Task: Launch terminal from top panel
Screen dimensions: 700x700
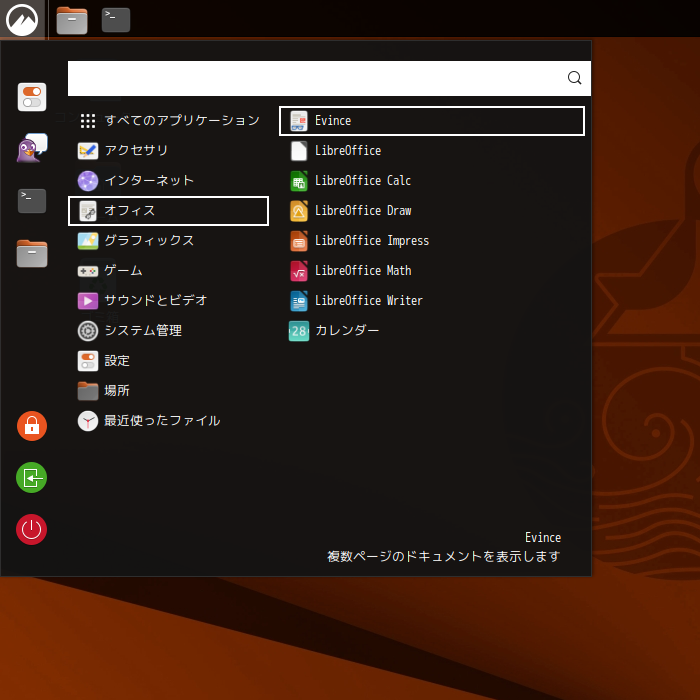Action: point(116,20)
